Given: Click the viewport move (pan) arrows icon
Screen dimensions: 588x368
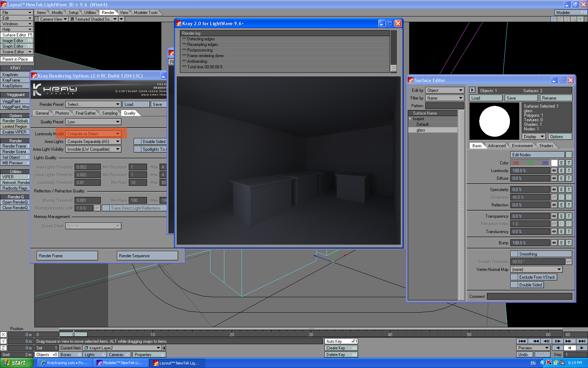Looking at the screenshot, I should (561, 19).
